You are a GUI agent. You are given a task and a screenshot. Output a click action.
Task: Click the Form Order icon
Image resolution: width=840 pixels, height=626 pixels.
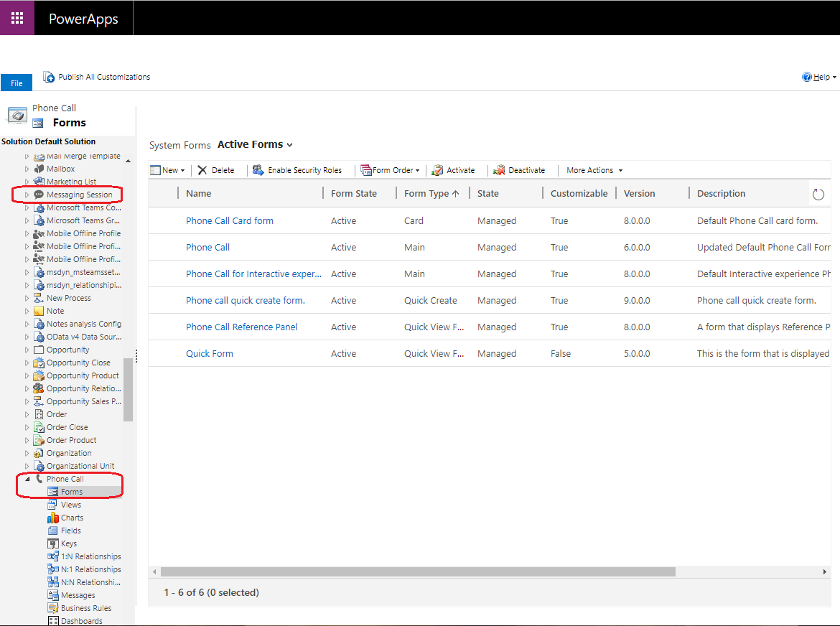[x=366, y=170]
